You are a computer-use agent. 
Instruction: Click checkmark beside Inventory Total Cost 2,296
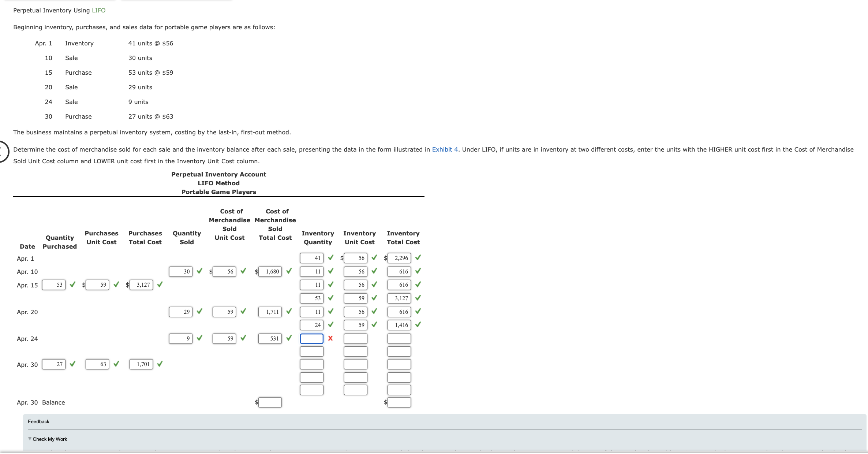click(x=418, y=258)
